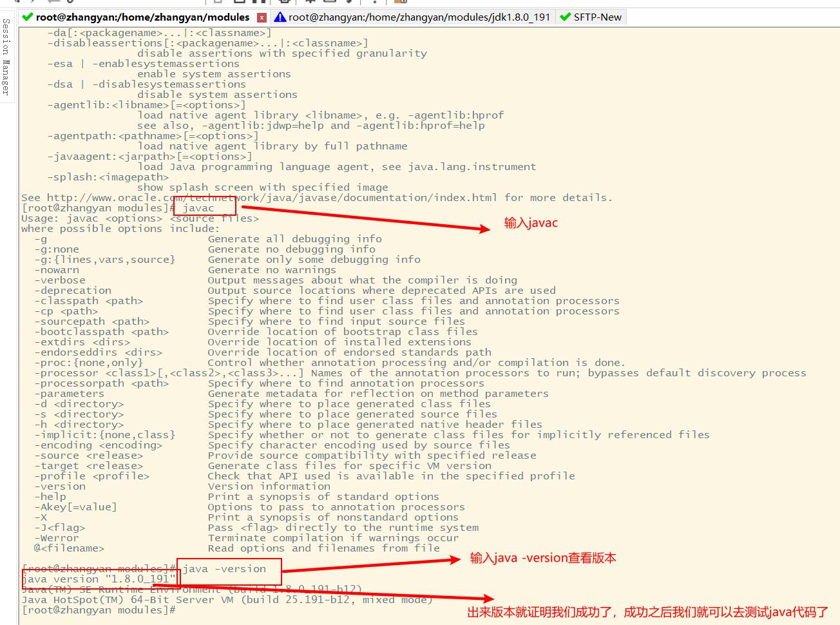Switch to the root@zhangyan modules session tab
Image resolution: width=840 pixels, height=625 pixels.
point(142,17)
